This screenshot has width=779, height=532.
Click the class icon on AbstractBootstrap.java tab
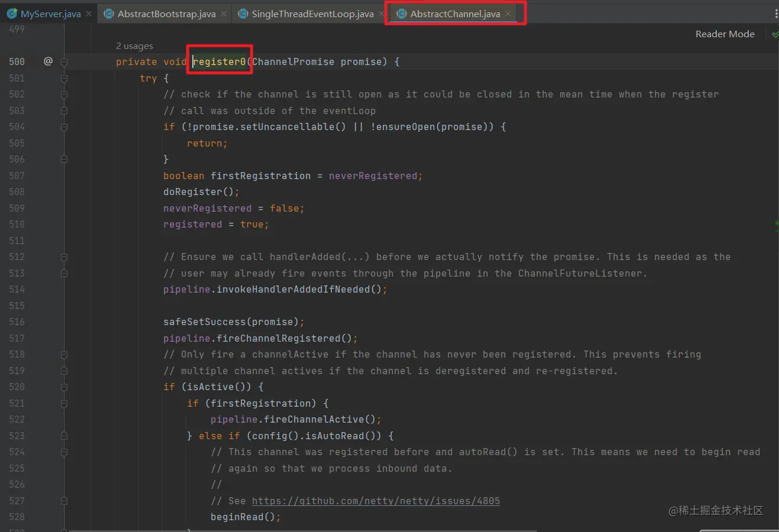coord(109,13)
